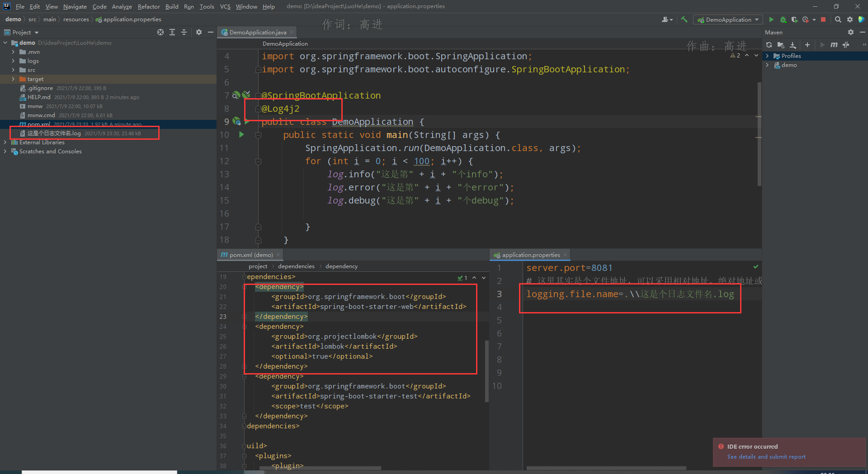This screenshot has width=868, height=474.
Task: Expand Profiles in Maven panel
Action: (x=767, y=56)
